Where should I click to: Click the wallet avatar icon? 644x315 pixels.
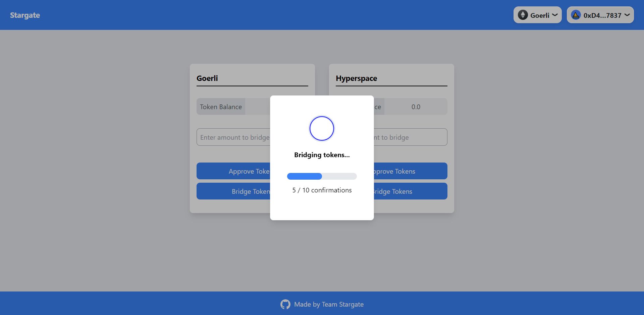576,15
